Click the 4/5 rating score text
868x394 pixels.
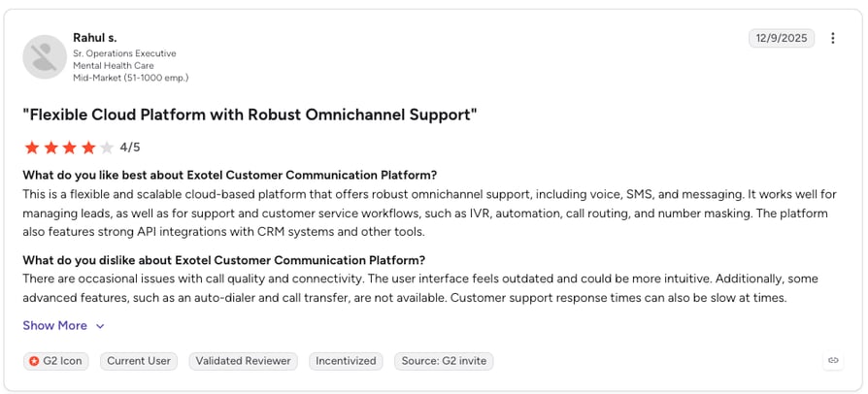pyautogui.click(x=130, y=148)
